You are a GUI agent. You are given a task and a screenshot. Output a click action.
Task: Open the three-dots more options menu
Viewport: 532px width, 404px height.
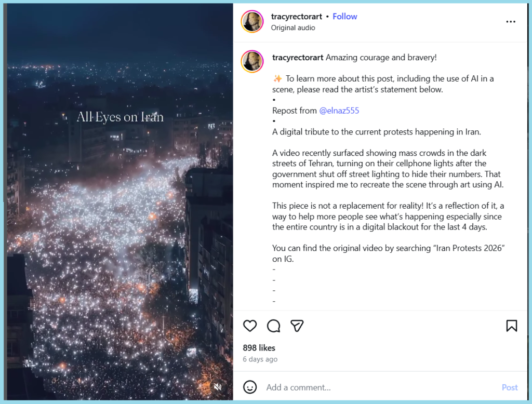click(x=511, y=22)
